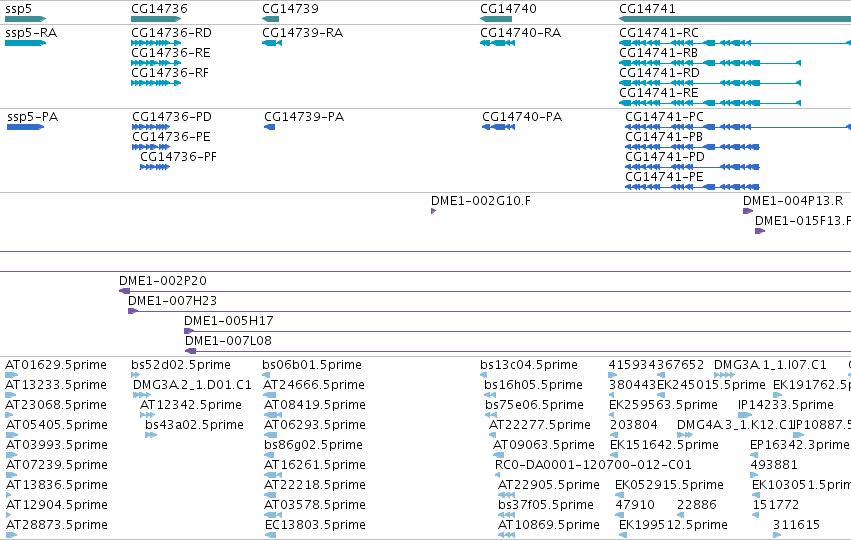This screenshot has height=540, width=851.
Task: Select protein CG14736-PD
Action: (172, 117)
